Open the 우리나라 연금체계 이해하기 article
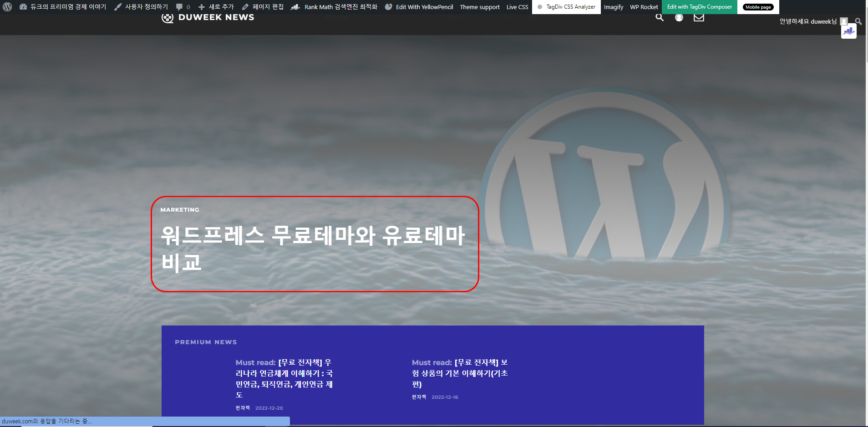The image size is (868, 427). [284, 379]
